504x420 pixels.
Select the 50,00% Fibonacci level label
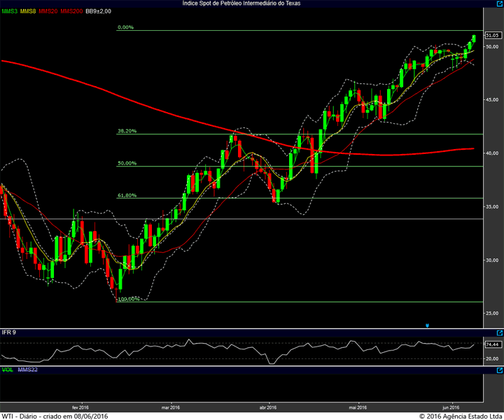[127, 163]
